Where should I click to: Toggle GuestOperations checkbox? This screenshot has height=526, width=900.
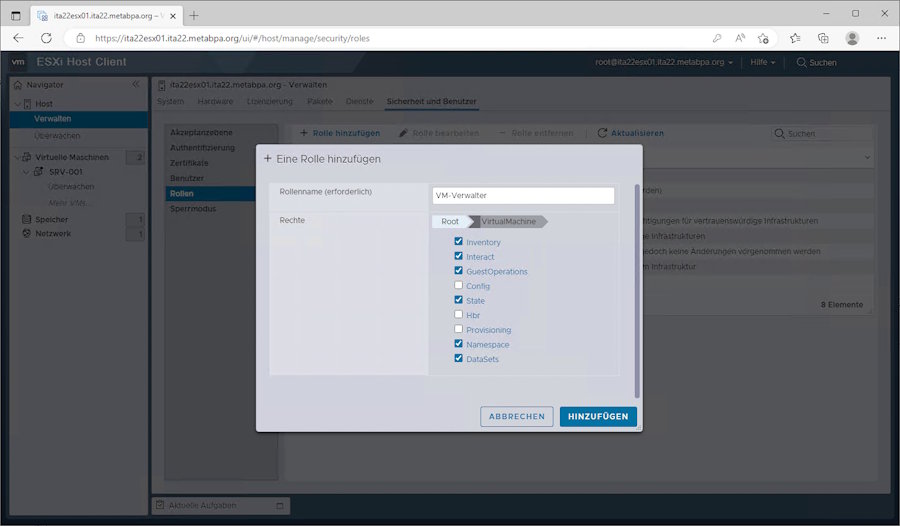[x=458, y=270]
